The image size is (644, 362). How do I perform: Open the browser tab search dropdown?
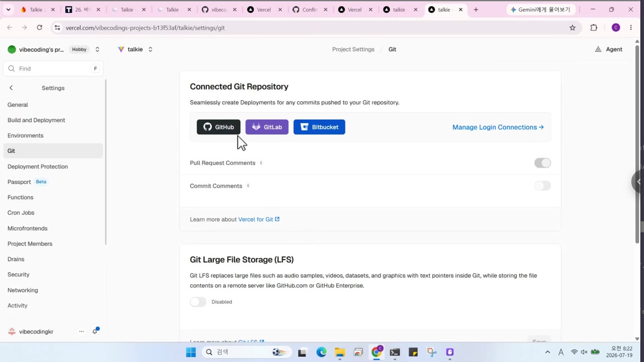[x=8, y=9]
